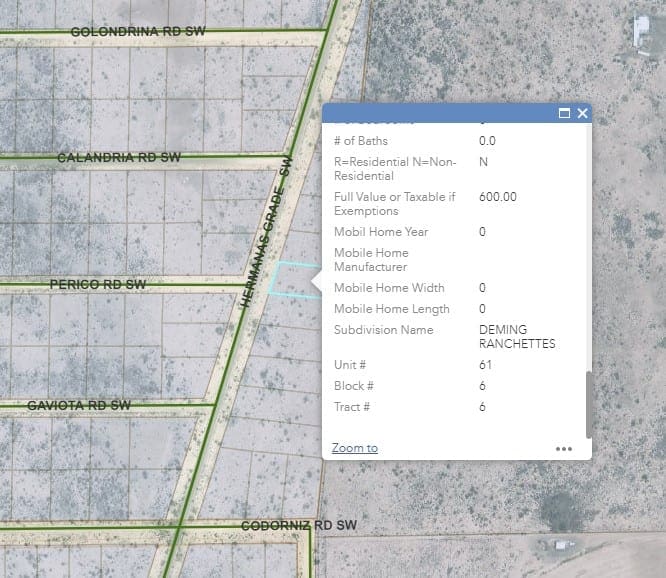Click the Full Value or Taxable label
This screenshot has width=666, height=578.
[395, 203]
